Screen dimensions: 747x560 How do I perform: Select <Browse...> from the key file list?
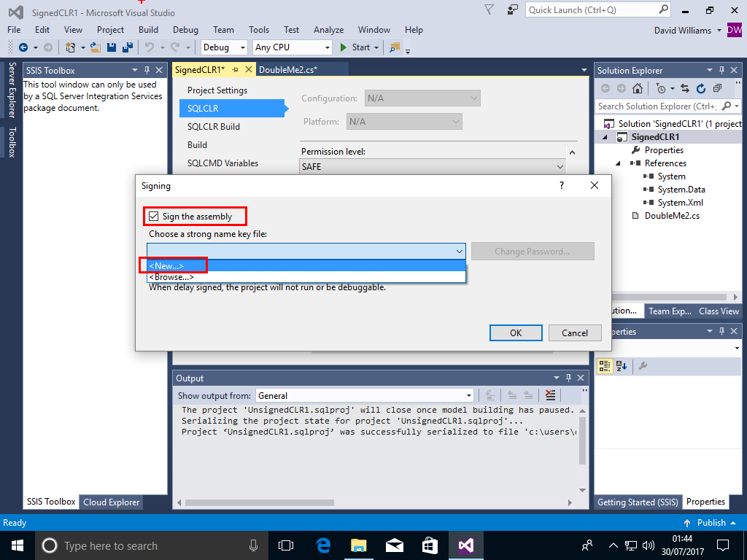pos(171,277)
